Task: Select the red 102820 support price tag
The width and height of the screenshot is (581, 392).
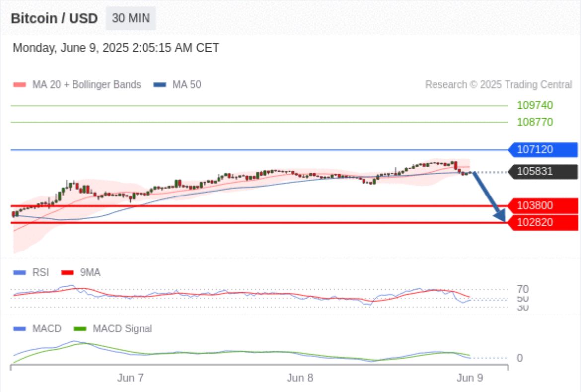Action: click(542, 222)
